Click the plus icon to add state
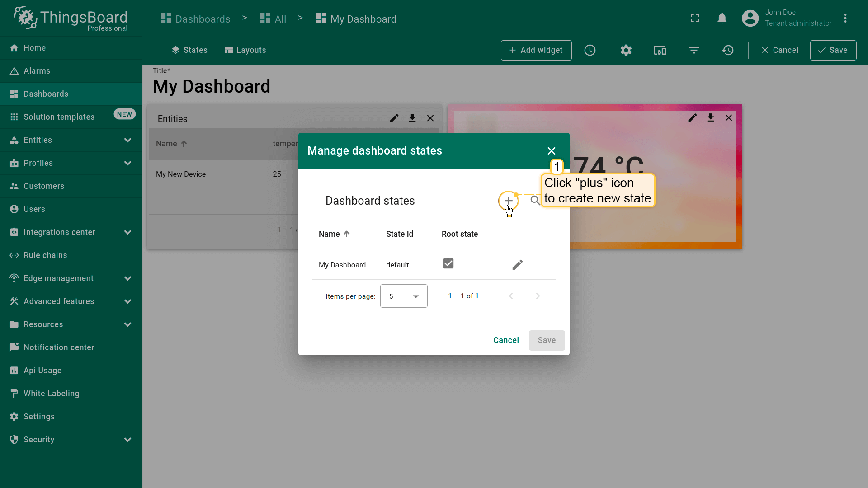 (x=508, y=201)
